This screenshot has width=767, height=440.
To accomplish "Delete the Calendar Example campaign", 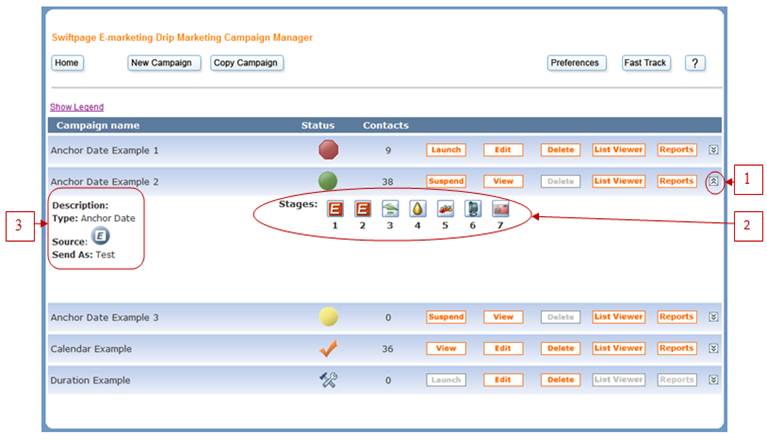I will (561, 348).
